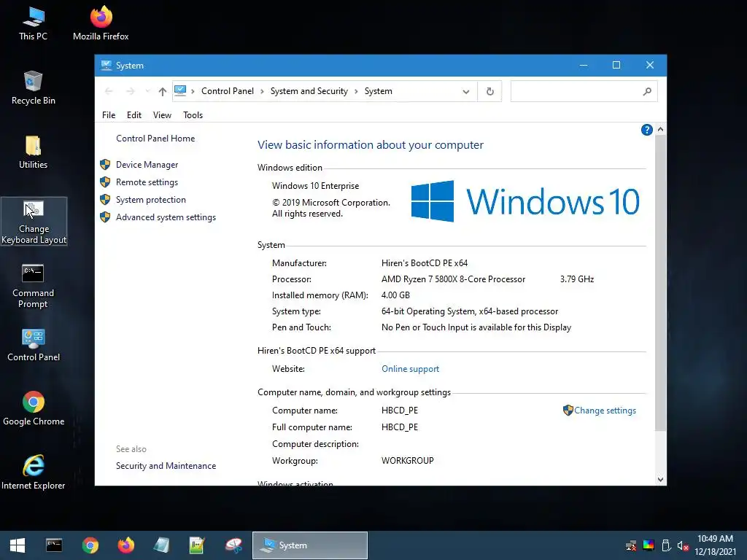Click Firefox icon in taskbar

(125, 545)
